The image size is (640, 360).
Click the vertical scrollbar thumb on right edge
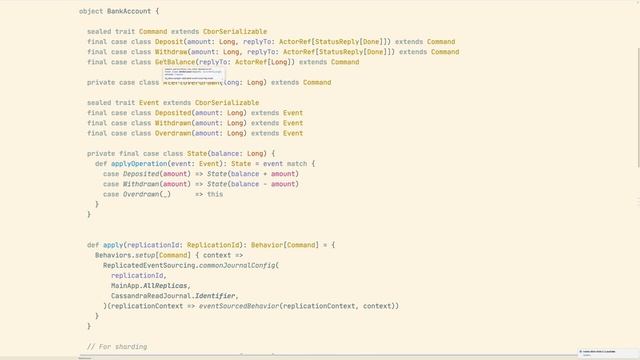(638, 107)
